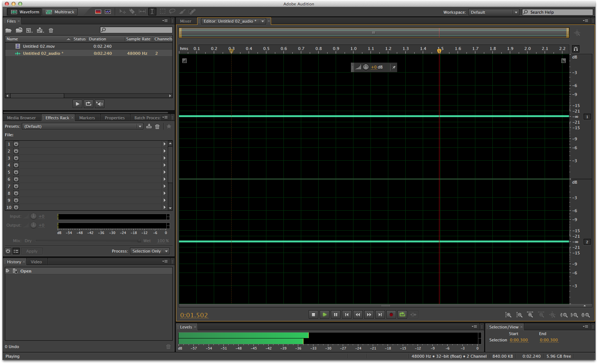The image size is (598, 364).
Task: Click the red Record button
Action: (391, 315)
